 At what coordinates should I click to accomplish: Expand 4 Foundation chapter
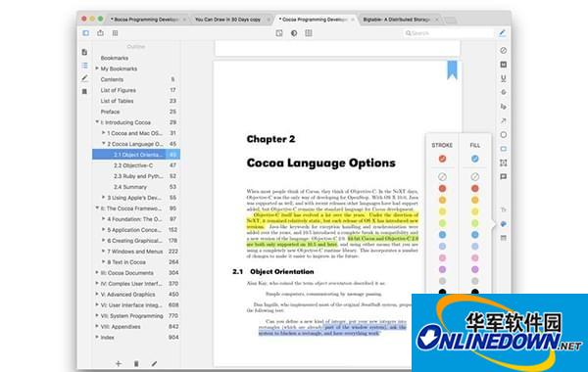104,218
